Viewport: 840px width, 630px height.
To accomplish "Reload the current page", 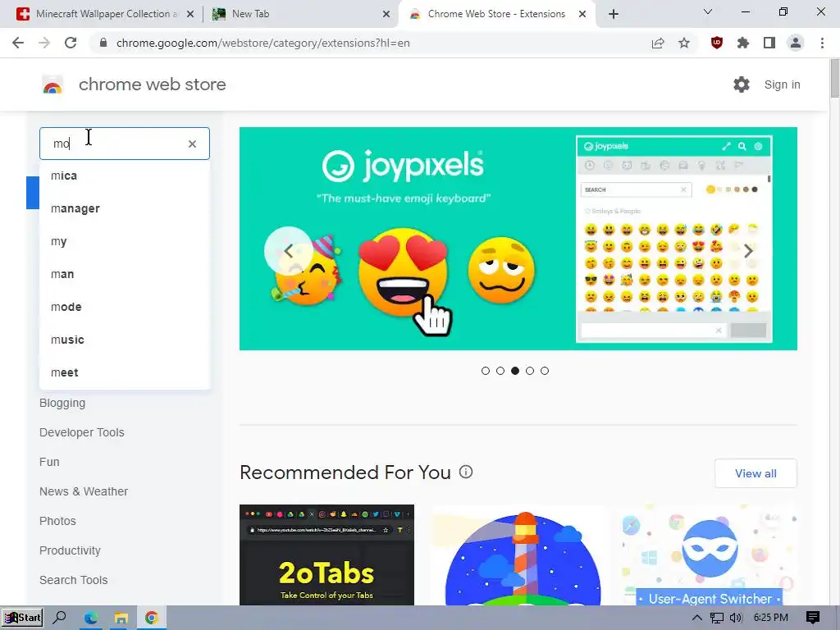I will (71, 43).
